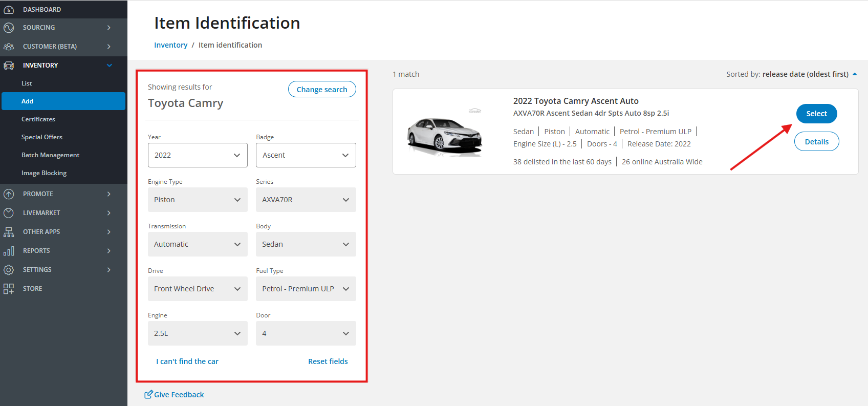Collapse the Inventory menu chevron
The width and height of the screenshot is (868, 406).
coord(109,66)
